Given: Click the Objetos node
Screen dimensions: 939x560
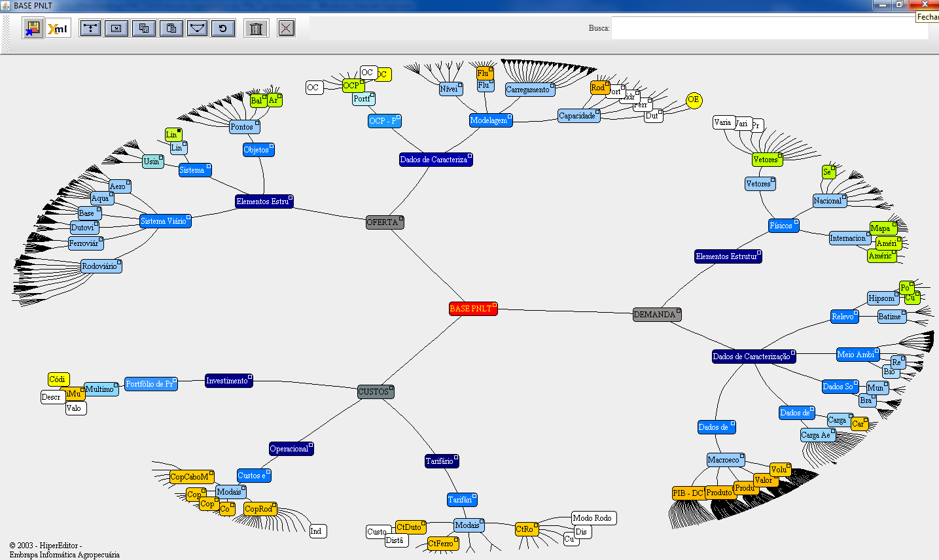Looking at the screenshot, I should [258, 150].
